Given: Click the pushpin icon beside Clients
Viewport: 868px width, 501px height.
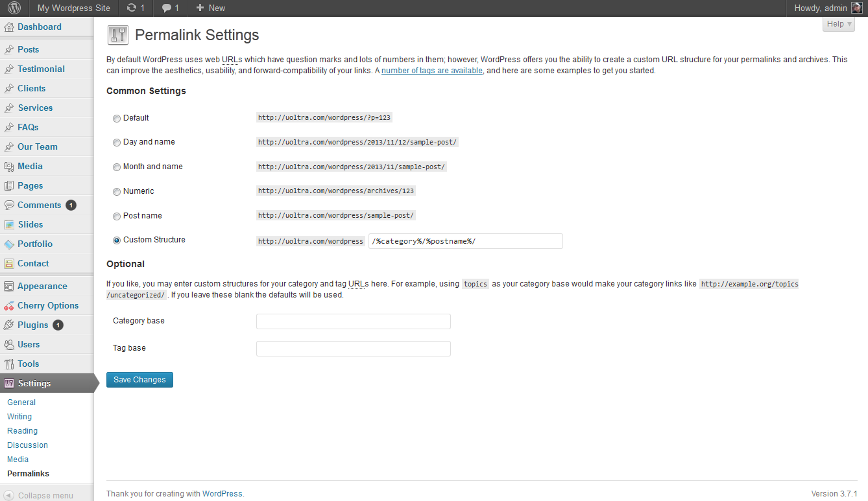Looking at the screenshot, I should click(x=9, y=88).
